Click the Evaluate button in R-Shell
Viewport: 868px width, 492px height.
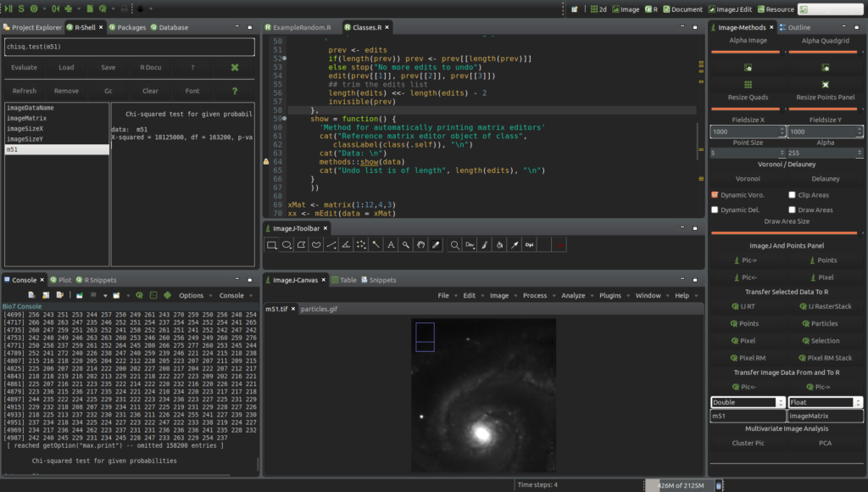[24, 68]
